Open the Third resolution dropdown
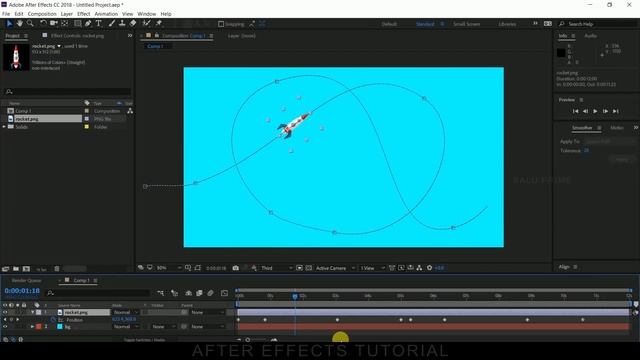 pyautogui.click(x=277, y=268)
